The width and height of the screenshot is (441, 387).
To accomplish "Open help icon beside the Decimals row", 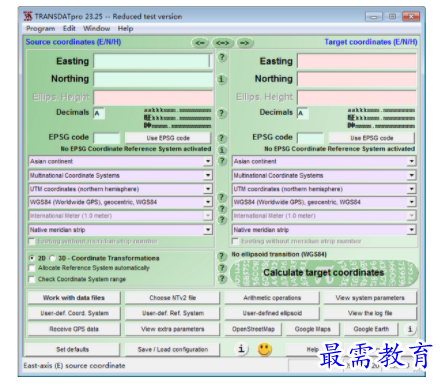I will (222, 113).
